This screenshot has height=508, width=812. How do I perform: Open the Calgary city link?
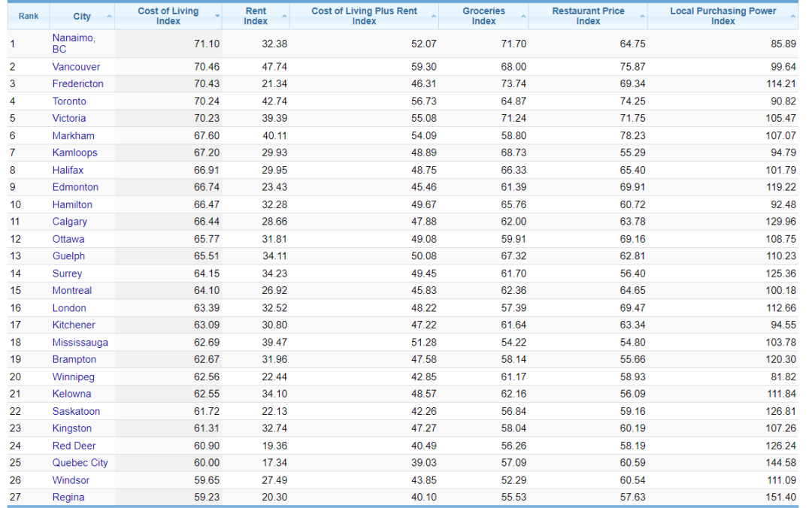click(69, 222)
